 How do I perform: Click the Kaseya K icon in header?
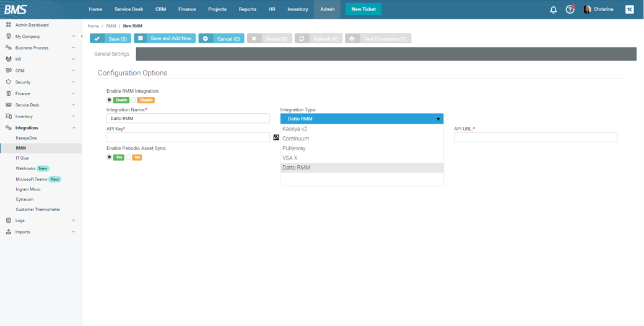point(629,9)
